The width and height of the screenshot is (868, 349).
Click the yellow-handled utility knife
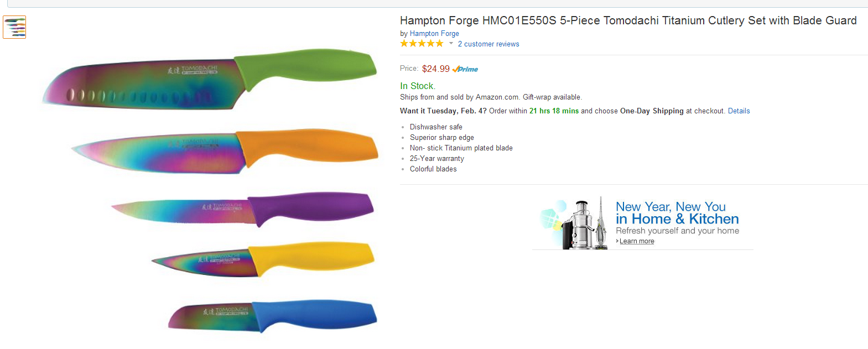[263, 259]
